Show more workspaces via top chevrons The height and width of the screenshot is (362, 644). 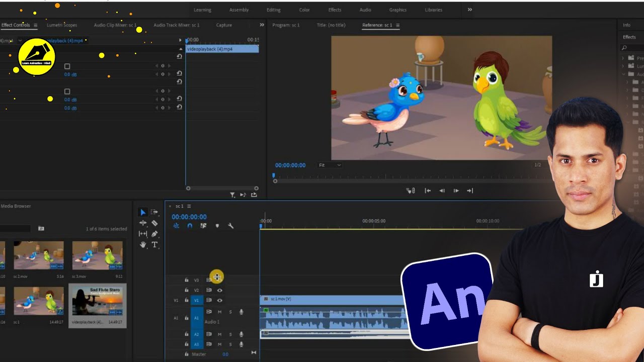coord(470,10)
